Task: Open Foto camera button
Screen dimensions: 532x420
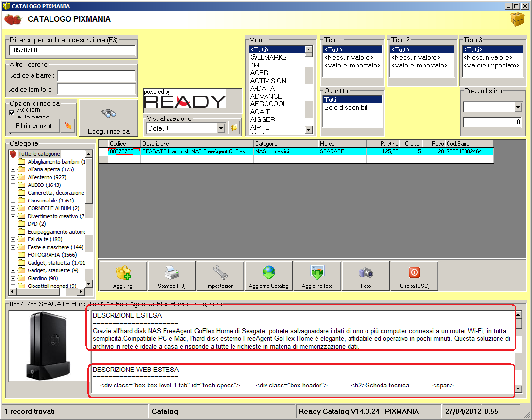Action: [x=366, y=276]
